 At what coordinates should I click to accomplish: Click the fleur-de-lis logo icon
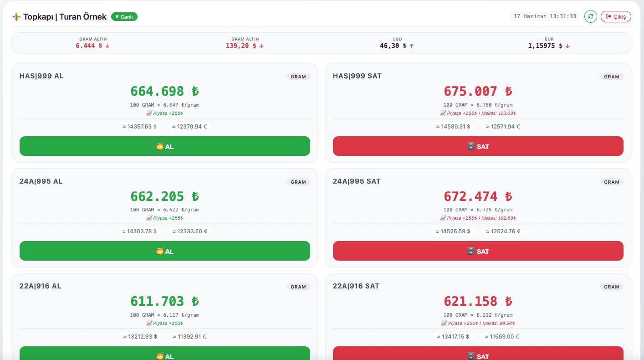pyautogui.click(x=16, y=17)
